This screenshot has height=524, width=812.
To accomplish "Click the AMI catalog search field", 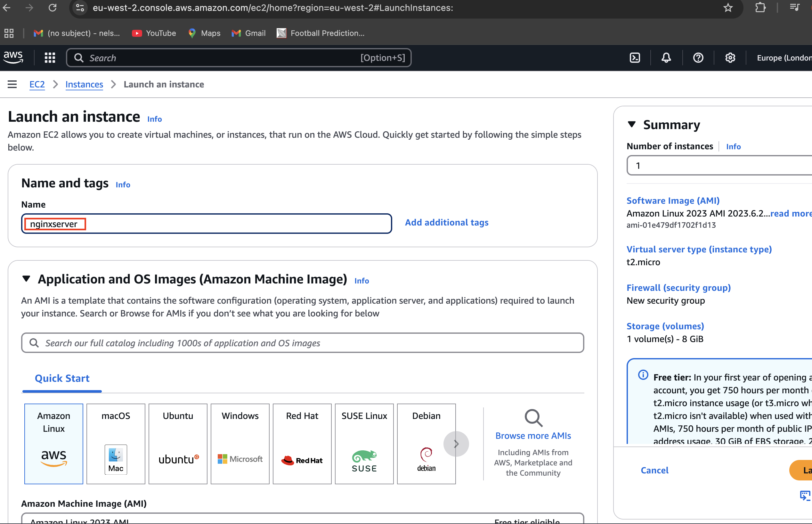I will (302, 343).
